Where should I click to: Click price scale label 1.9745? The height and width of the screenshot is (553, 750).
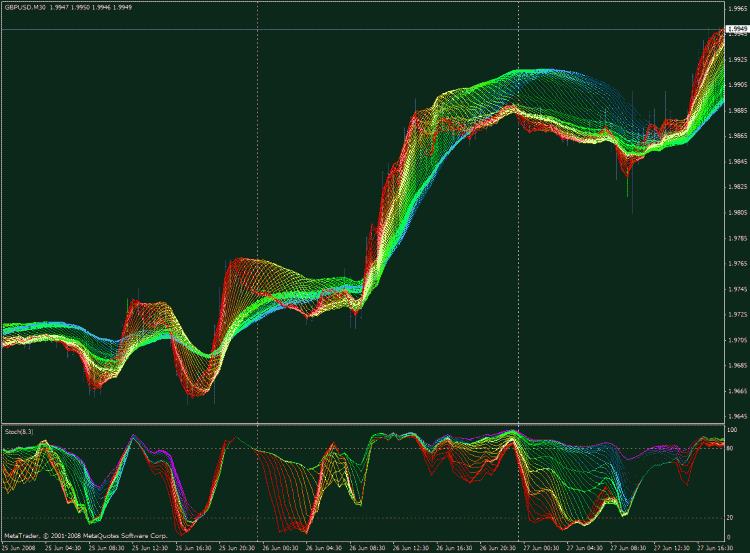point(738,289)
